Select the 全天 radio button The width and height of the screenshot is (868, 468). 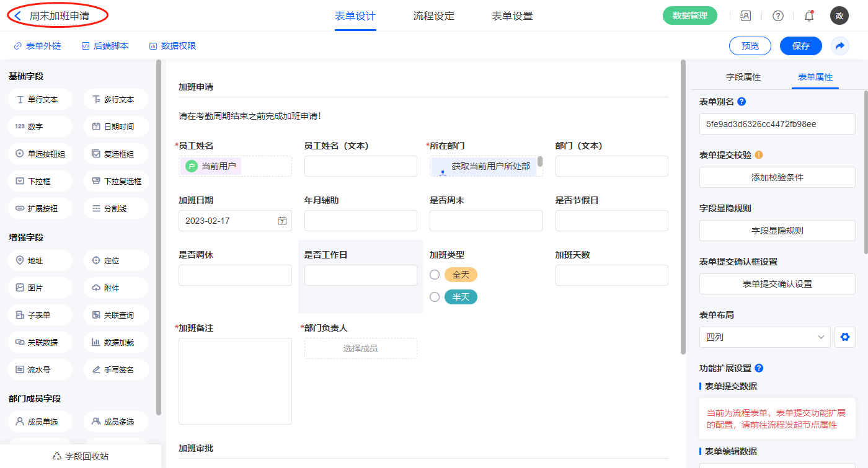435,275
